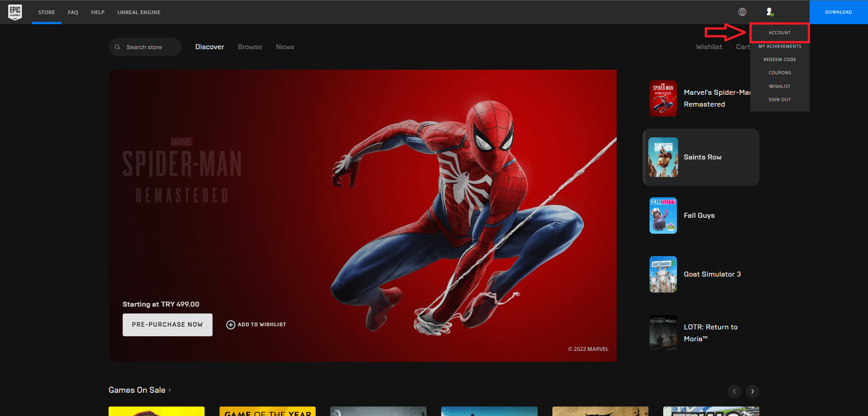Select Marvel's Spider-Man Remastered thumbnail
Viewport: 868px width, 416px height.
(663, 98)
